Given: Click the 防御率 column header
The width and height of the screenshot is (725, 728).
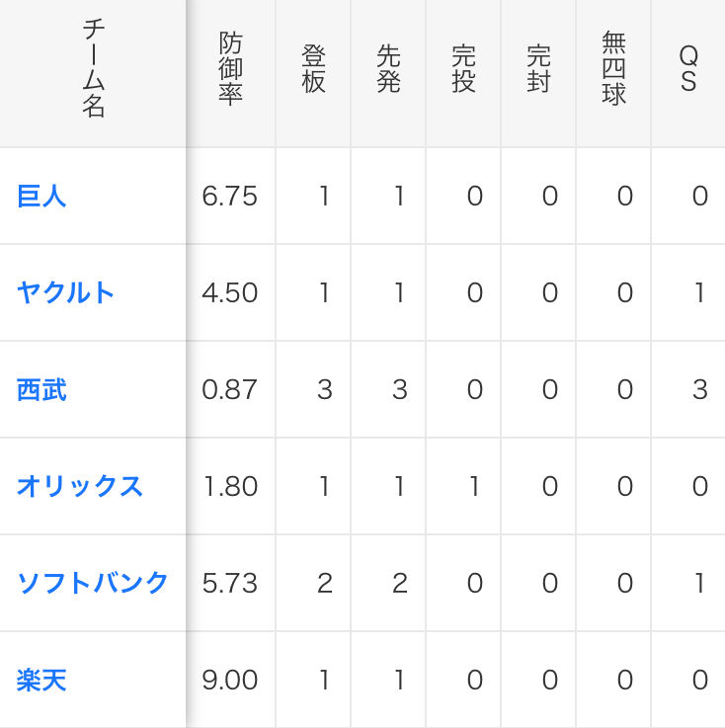Looking at the screenshot, I should pos(231,68).
